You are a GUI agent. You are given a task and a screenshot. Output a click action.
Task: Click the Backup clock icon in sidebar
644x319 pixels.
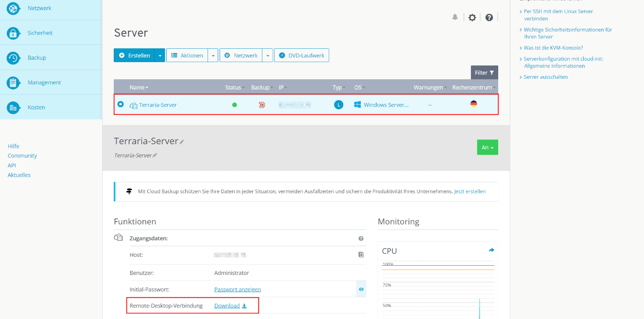13,58
